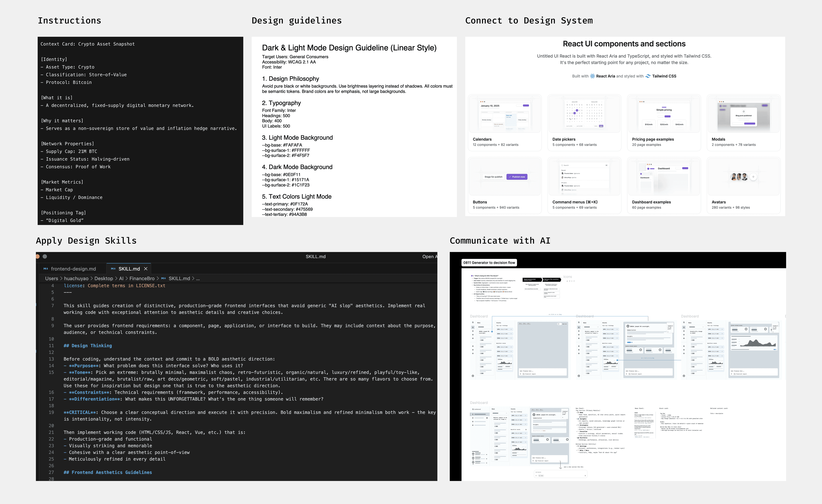Click the plus icon beside avatars
This screenshot has width=822, height=504.
coord(753,177)
